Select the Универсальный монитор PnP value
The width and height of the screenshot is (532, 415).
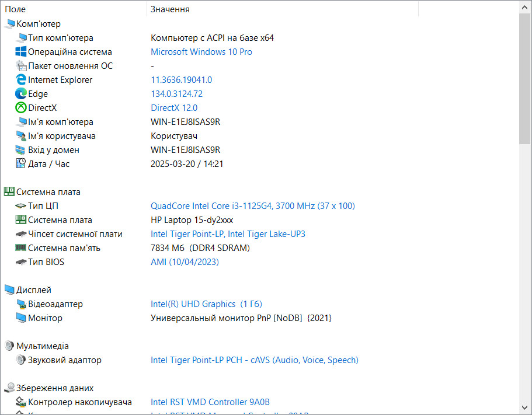tap(241, 318)
